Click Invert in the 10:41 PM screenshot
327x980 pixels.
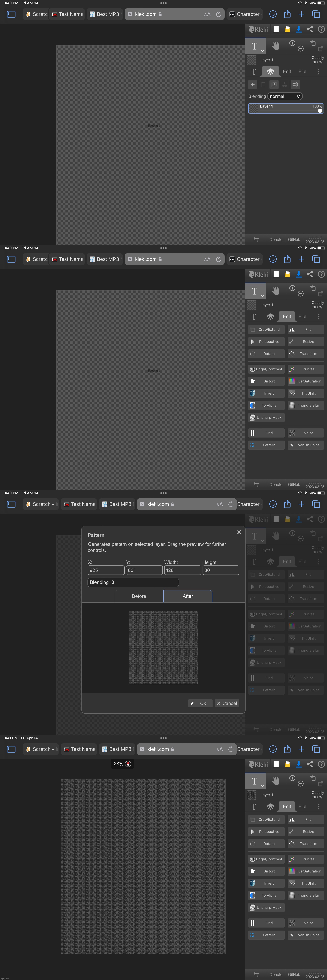click(266, 883)
